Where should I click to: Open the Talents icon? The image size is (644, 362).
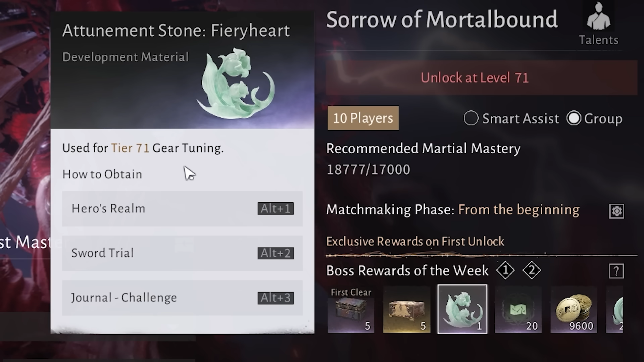coord(599,23)
